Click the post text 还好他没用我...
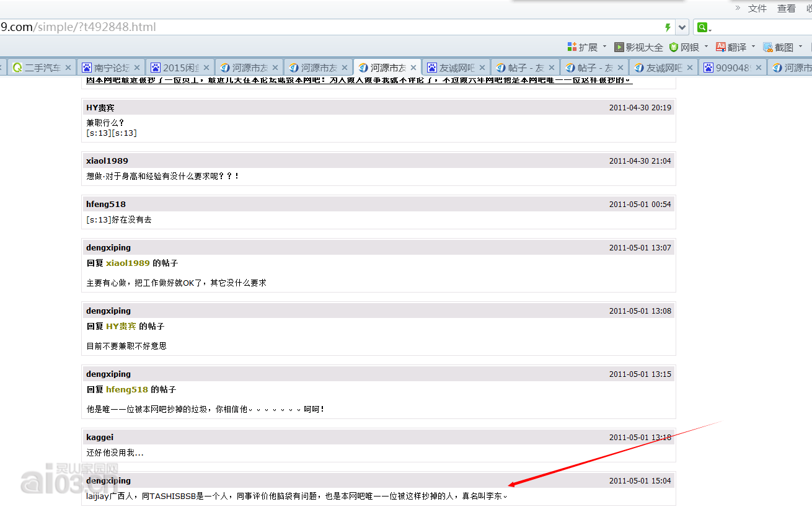 coord(115,452)
